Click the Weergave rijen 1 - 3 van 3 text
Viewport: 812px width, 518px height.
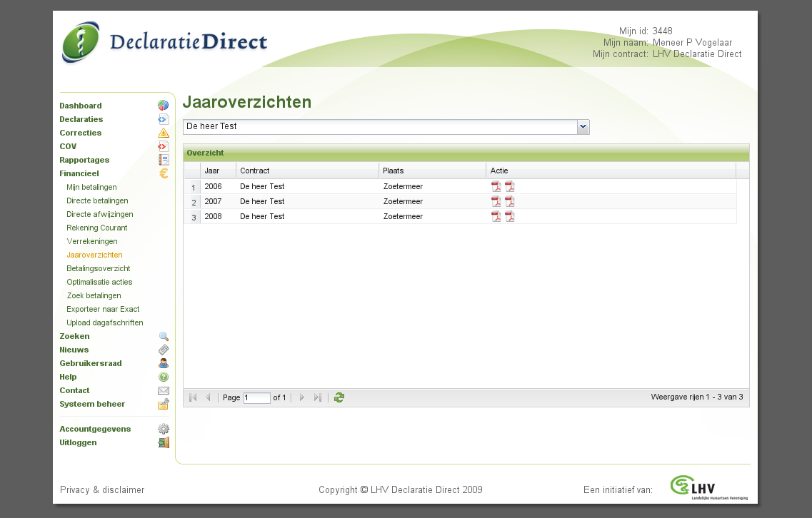(696, 397)
